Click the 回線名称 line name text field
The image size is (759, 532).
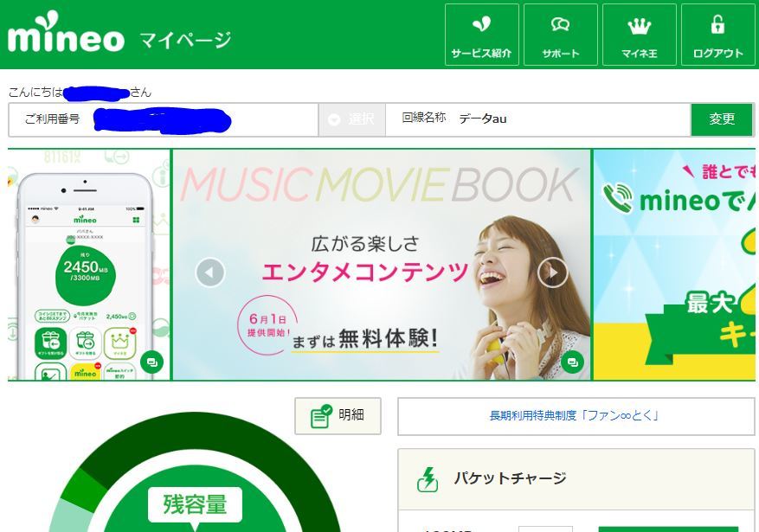pyautogui.click(x=571, y=119)
